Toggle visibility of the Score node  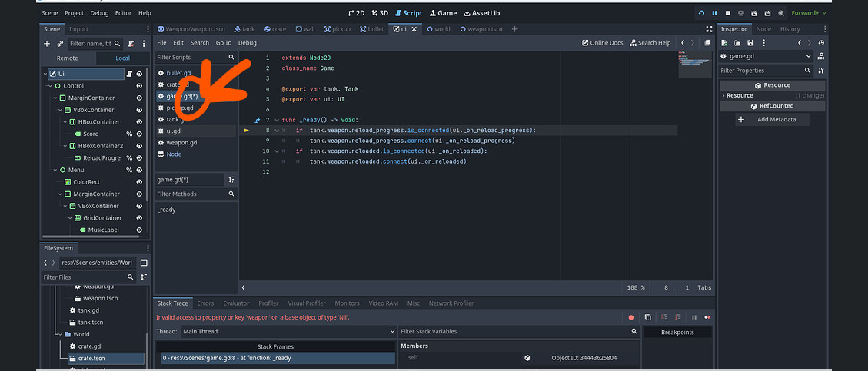(139, 134)
